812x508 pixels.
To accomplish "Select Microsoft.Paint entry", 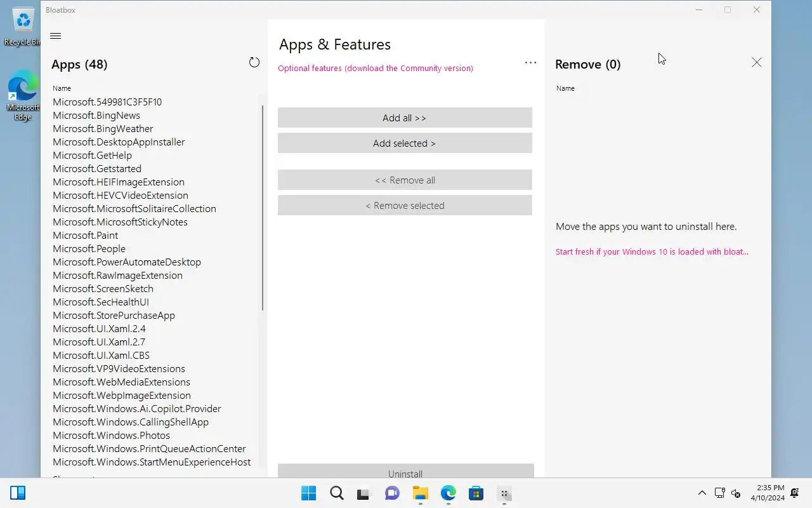I will point(85,235).
